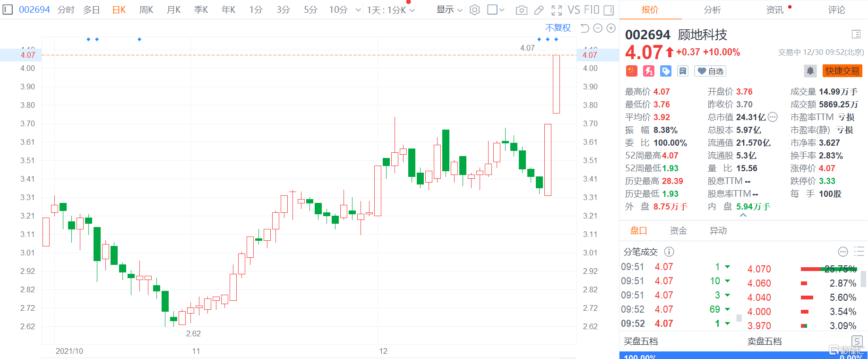Show info about 分笔成交

coord(669,252)
